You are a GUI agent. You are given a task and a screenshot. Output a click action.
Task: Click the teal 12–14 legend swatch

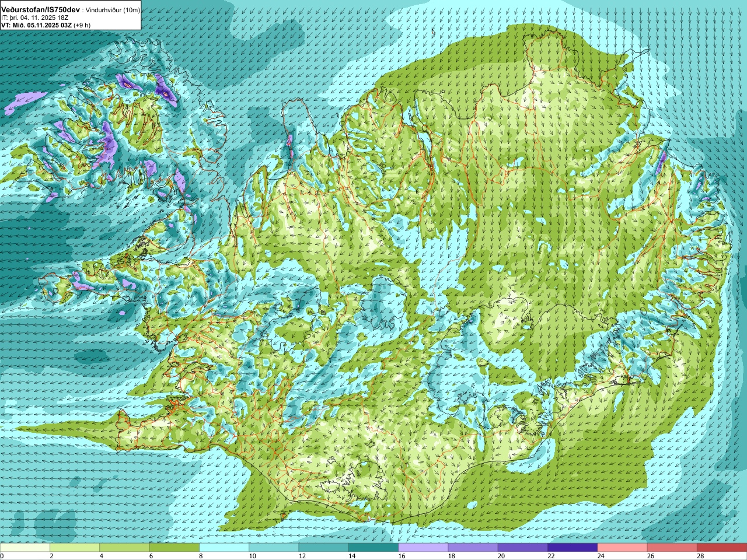pyautogui.click(x=323, y=548)
